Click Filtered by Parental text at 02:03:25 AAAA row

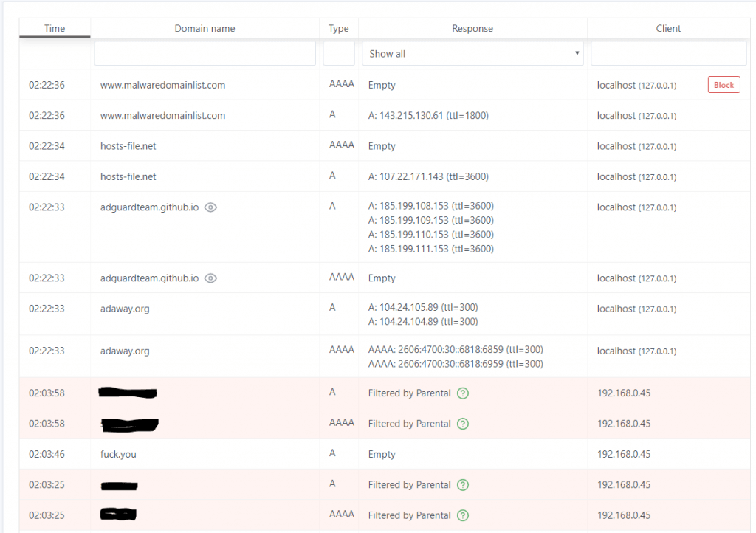point(409,515)
